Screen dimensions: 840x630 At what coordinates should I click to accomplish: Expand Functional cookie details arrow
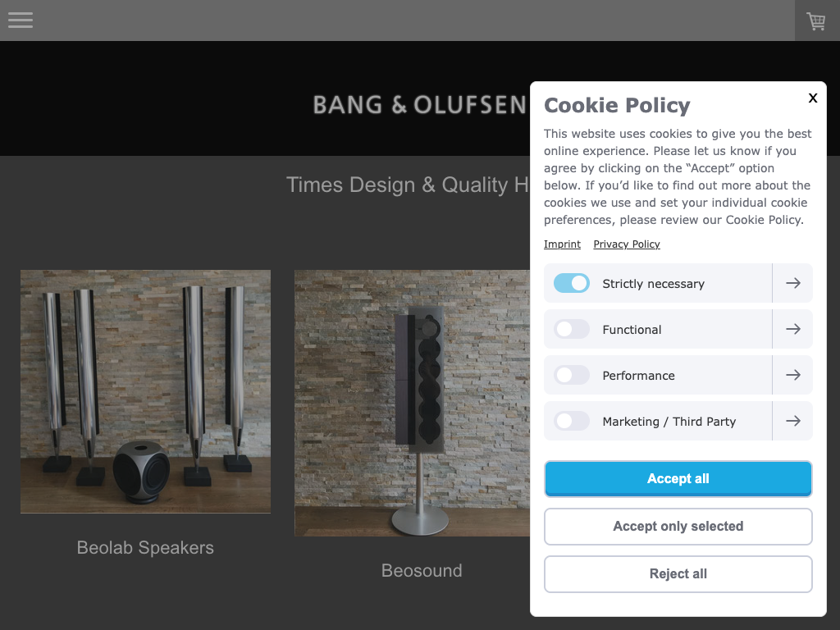tap(792, 330)
